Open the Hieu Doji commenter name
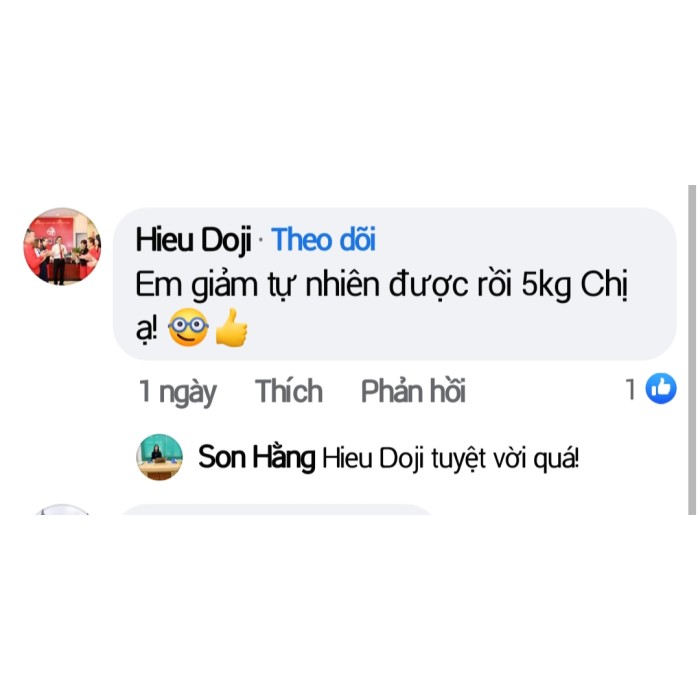 click(193, 240)
